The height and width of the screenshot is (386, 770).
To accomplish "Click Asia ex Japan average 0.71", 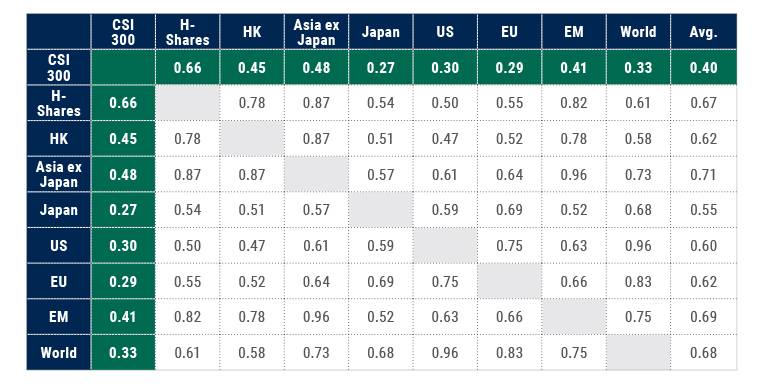I will point(703,174).
